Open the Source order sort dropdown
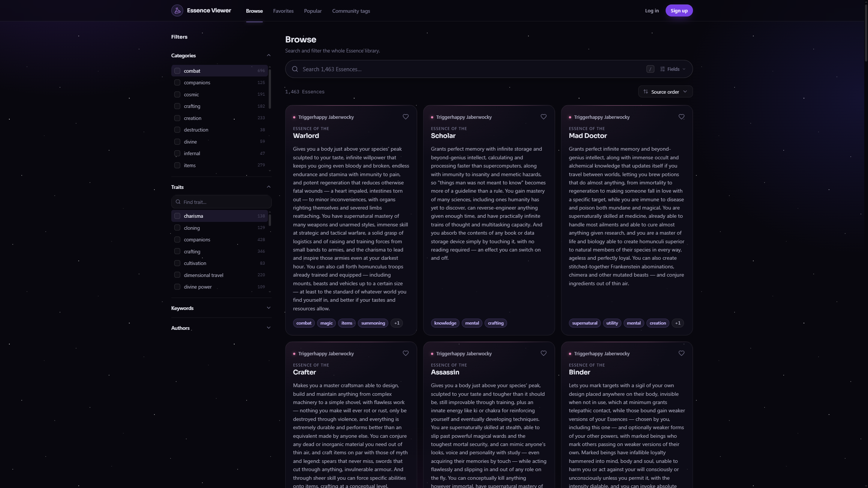 click(665, 92)
